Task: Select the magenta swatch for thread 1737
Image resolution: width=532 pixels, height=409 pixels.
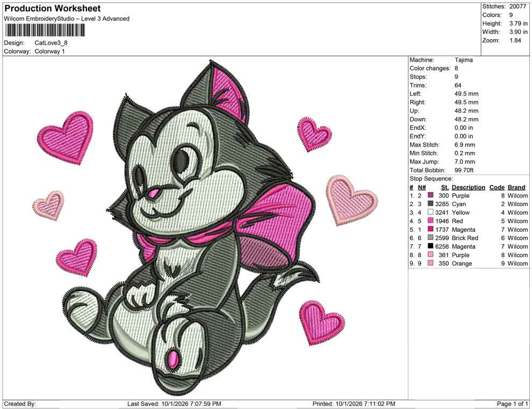Action: tap(430, 229)
